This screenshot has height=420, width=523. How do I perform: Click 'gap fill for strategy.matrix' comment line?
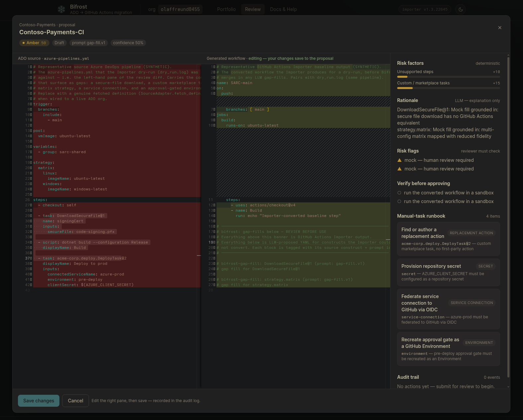[252, 285]
